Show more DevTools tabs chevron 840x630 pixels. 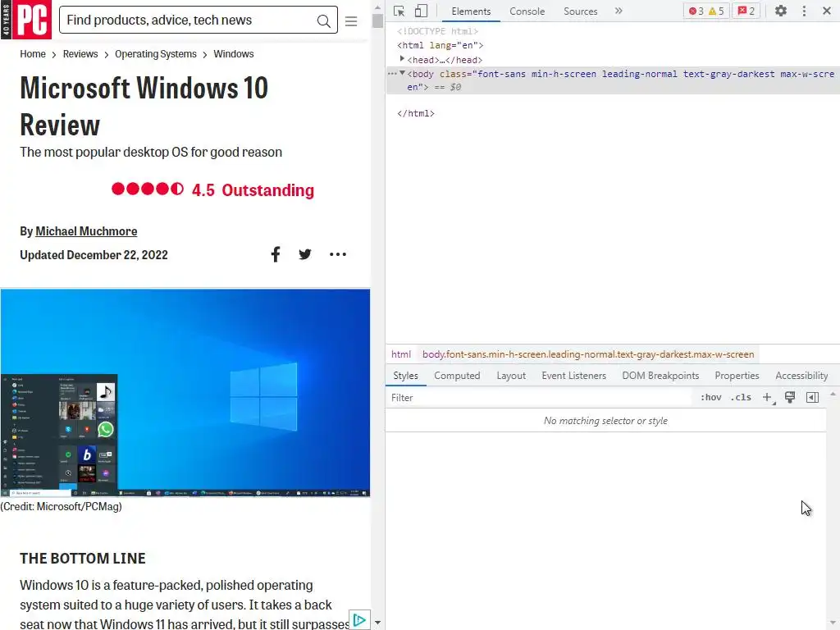pyautogui.click(x=619, y=11)
